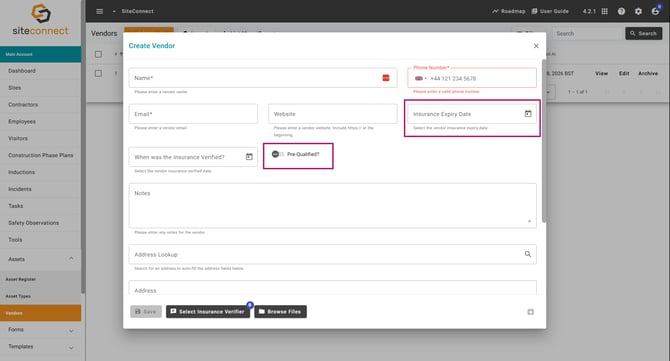The height and width of the screenshot is (361, 670).
Task: Click the dialog vertical scrollbar
Action: point(544,141)
